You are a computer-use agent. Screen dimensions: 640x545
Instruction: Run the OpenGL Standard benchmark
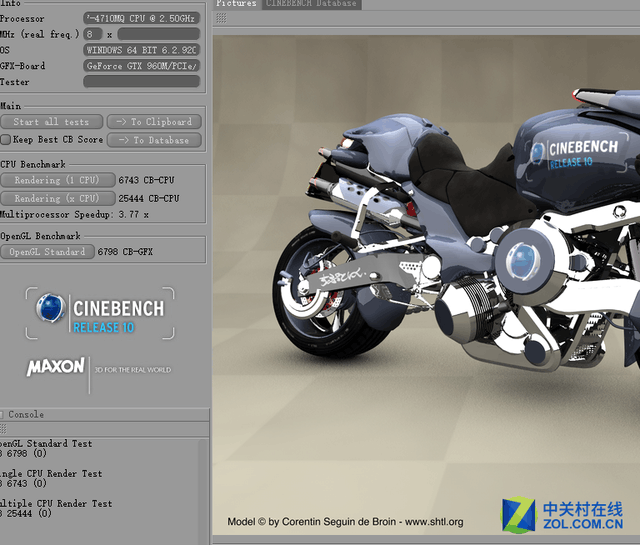point(47,252)
